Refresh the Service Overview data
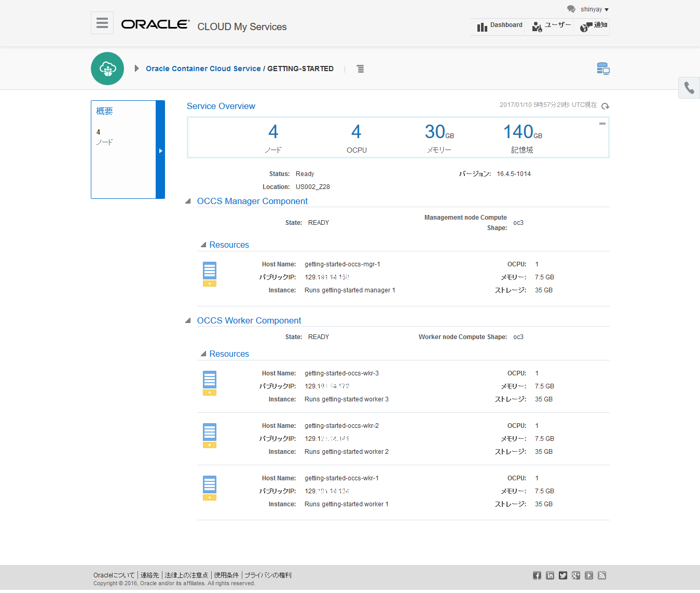 tap(605, 106)
